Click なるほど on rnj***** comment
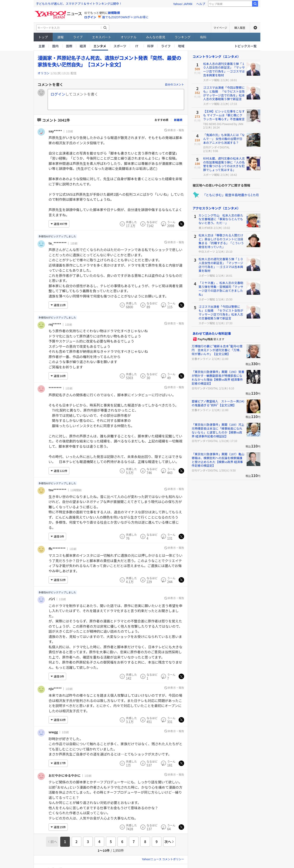This screenshot has height=868, width=294. tap(149, 376)
